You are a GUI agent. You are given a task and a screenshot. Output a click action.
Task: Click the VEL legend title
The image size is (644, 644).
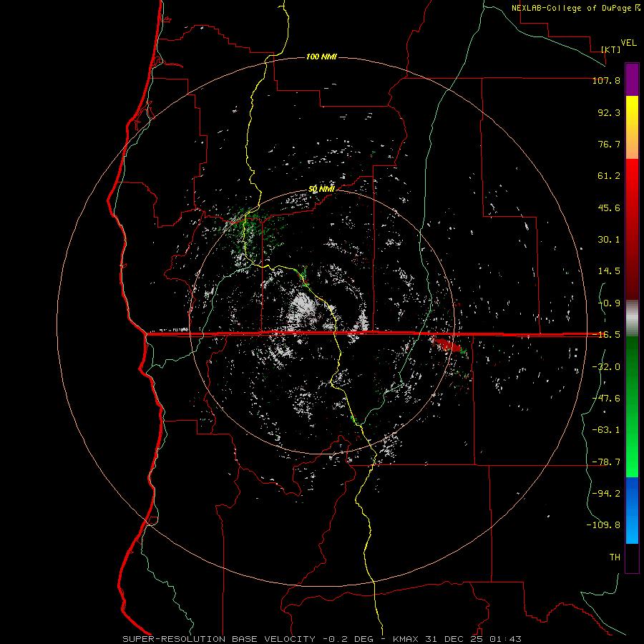coord(629,43)
